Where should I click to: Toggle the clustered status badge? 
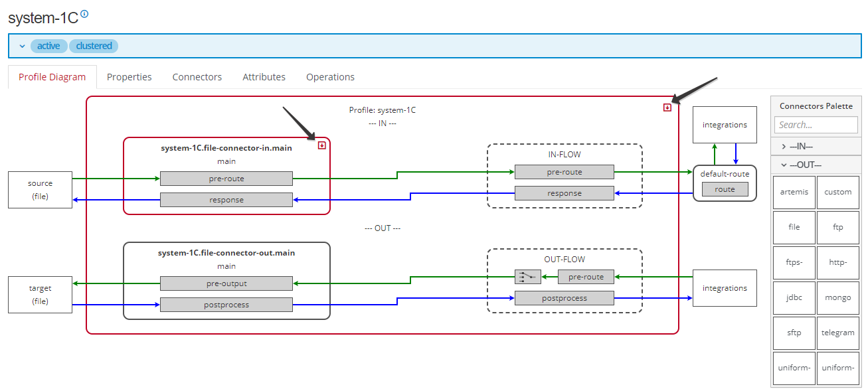[94, 45]
